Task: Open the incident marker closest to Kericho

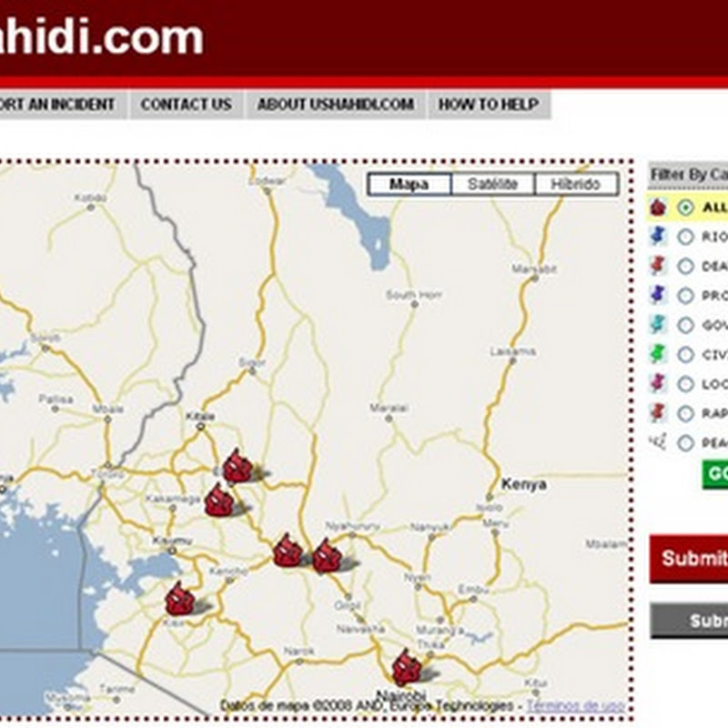Action: tap(288, 551)
